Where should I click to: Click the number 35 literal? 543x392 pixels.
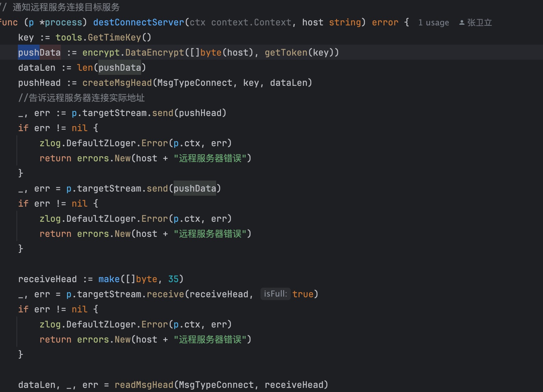(173, 279)
